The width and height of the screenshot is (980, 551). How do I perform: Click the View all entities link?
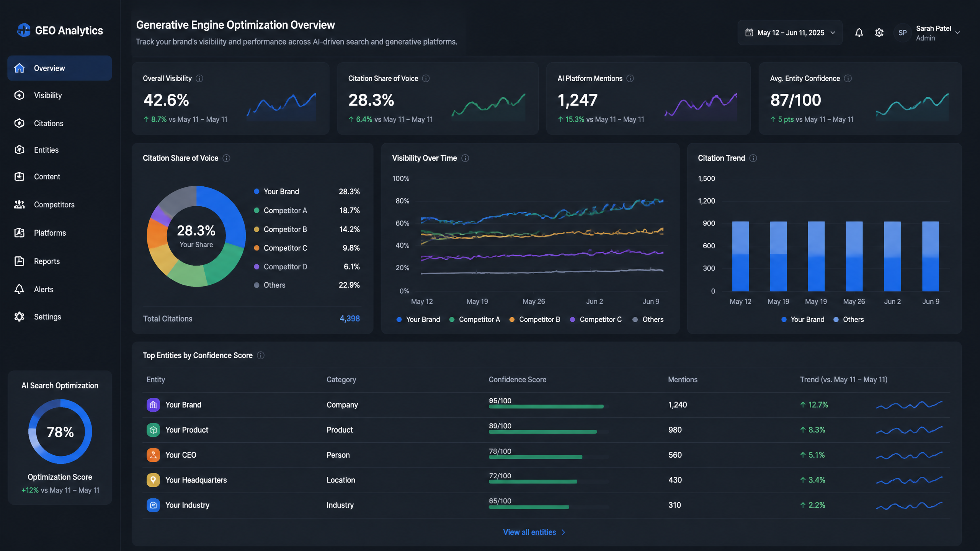click(x=534, y=532)
